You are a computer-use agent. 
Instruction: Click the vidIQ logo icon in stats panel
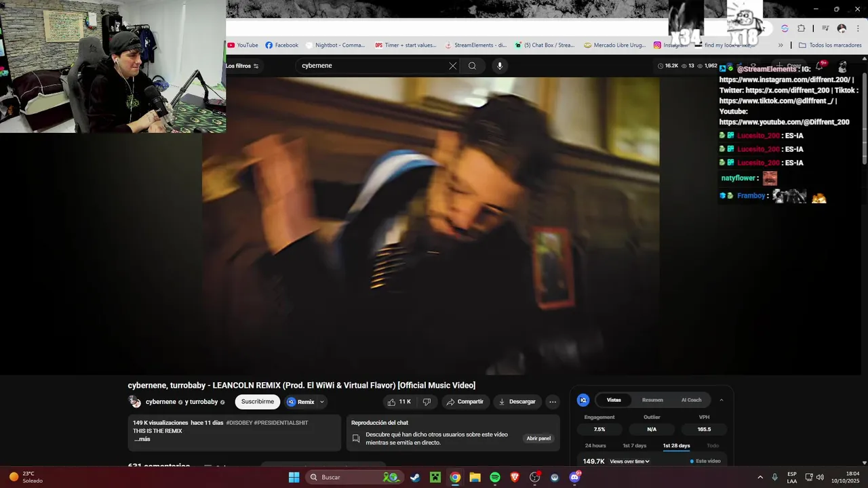point(583,400)
